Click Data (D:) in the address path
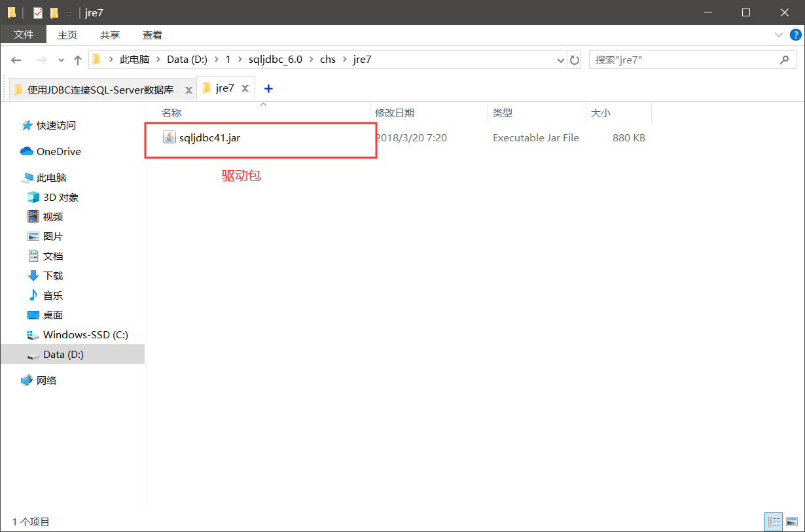This screenshot has width=805, height=532. [x=187, y=60]
